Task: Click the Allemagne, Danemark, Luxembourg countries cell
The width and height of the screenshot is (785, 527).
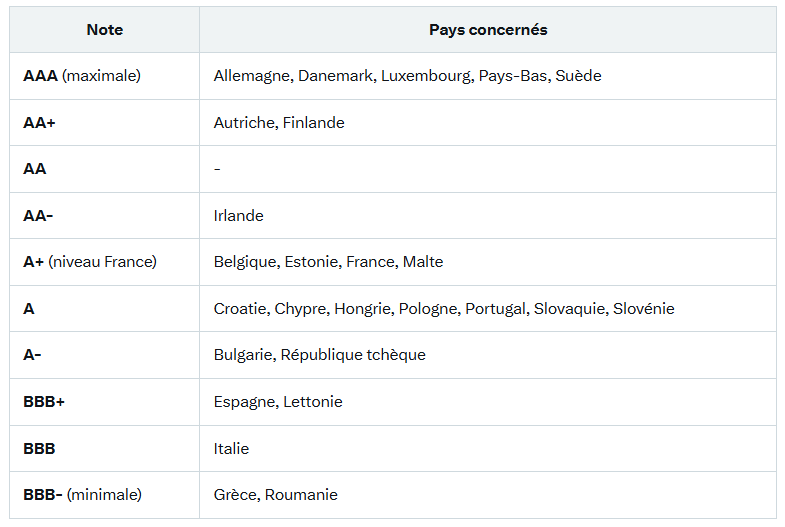Action: click(x=488, y=76)
